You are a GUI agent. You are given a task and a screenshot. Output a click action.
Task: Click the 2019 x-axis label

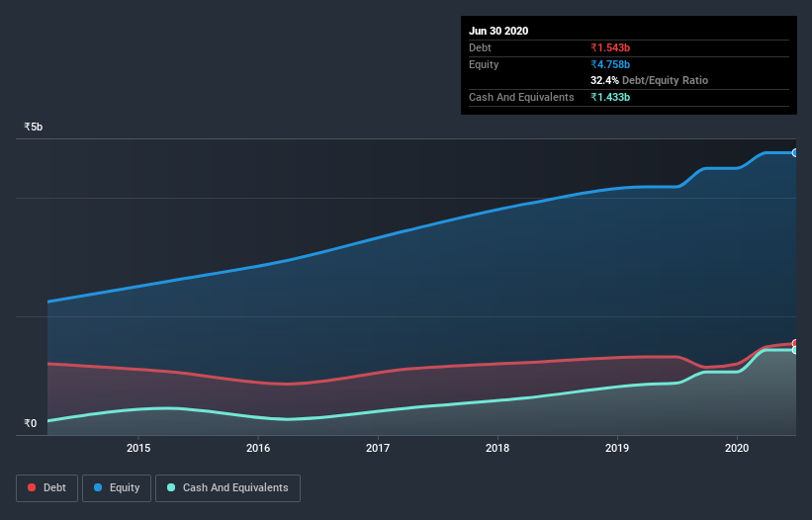click(617, 448)
